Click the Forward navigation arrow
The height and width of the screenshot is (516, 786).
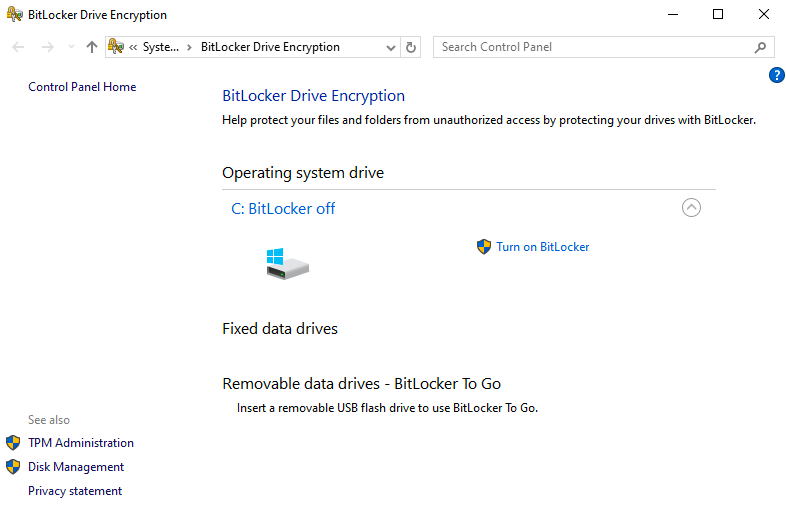46,47
